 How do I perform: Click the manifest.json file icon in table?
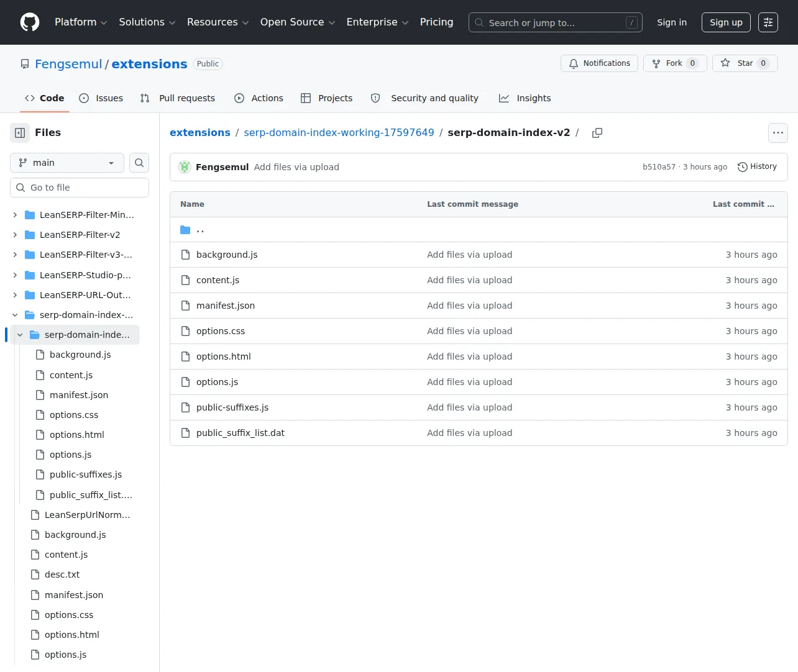click(185, 306)
